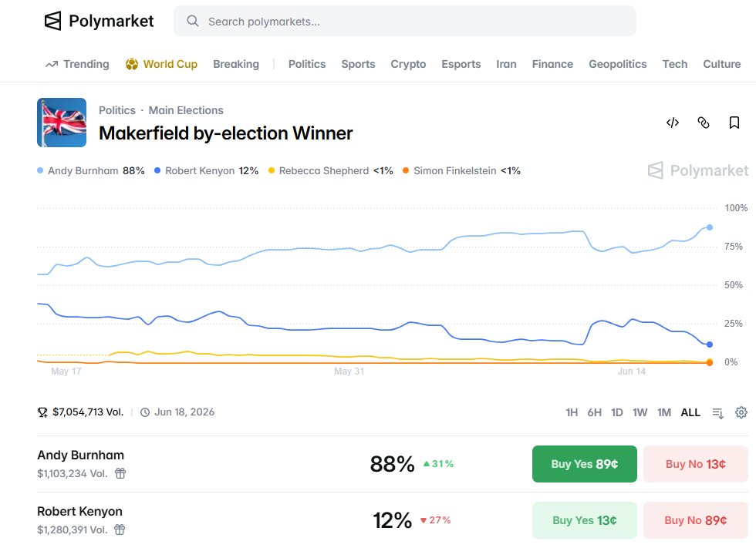Switch to the Geopolitics category
Screen dimensions: 756x548
pyautogui.click(x=618, y=64)
